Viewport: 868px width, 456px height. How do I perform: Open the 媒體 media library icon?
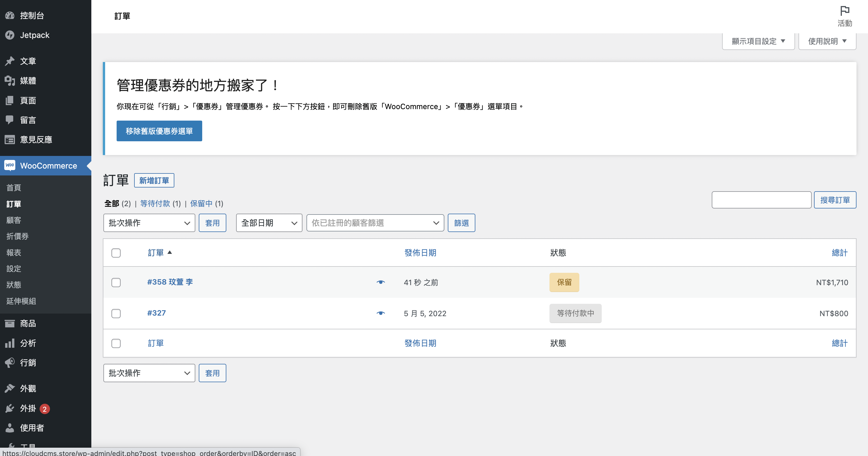pos(10,80)
